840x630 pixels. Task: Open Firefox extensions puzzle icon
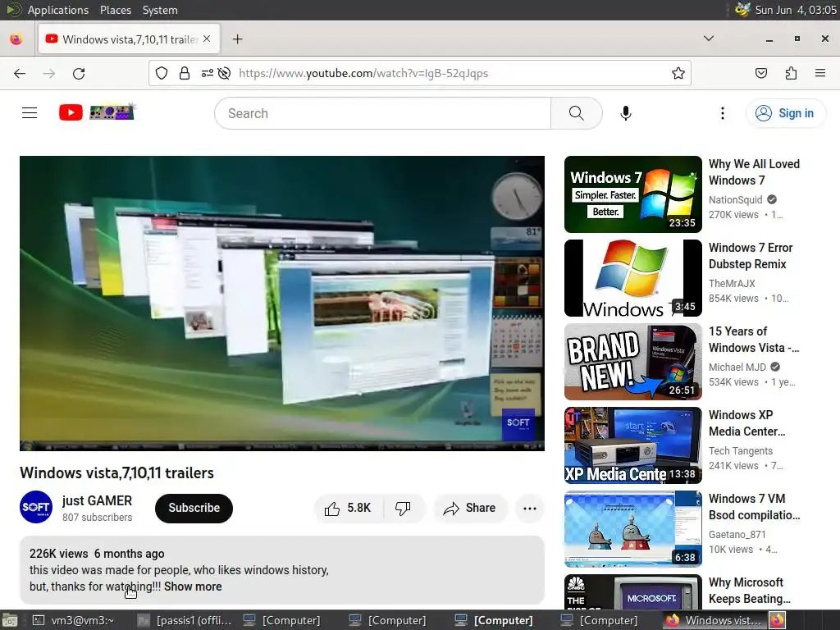coord(792,73)
